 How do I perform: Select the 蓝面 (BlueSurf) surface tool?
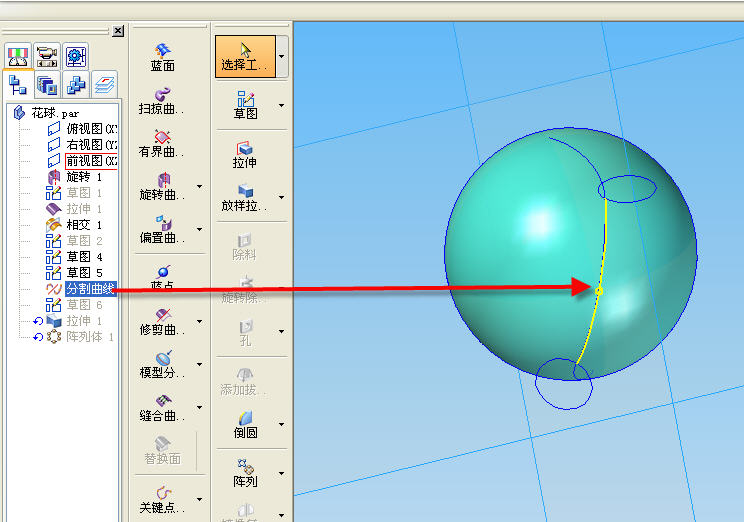163,57
